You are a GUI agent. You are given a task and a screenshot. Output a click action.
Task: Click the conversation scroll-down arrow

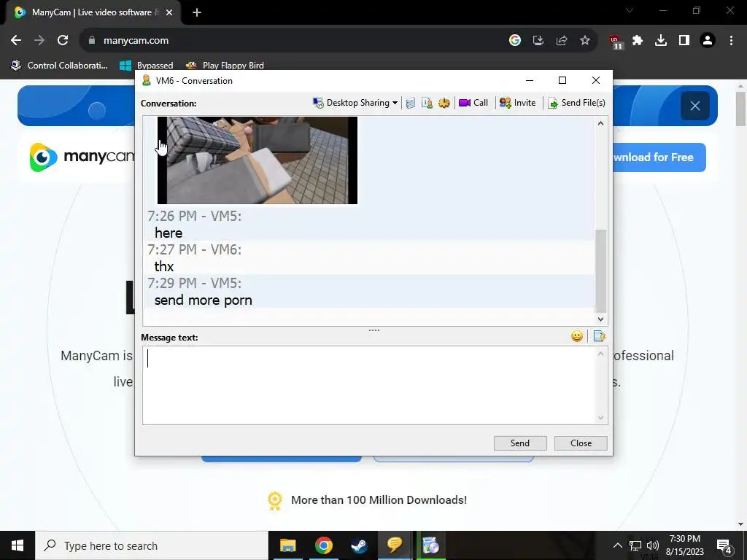601,319
